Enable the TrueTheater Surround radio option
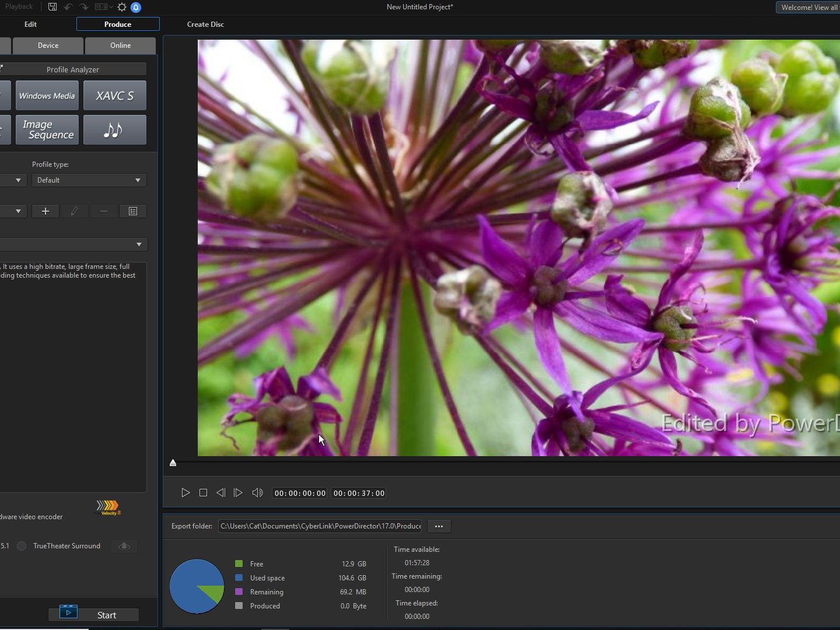Image resolution: width=840 pixels, height=630 pixels. pos(22,547)
